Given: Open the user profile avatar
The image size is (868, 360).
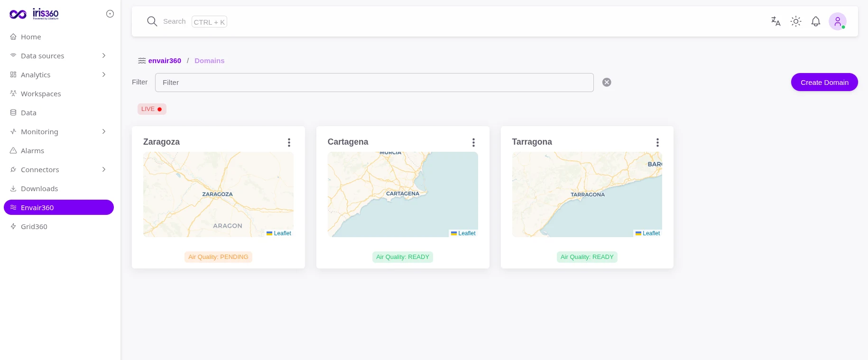Looking at the screenshot, I should click(838, 21).
